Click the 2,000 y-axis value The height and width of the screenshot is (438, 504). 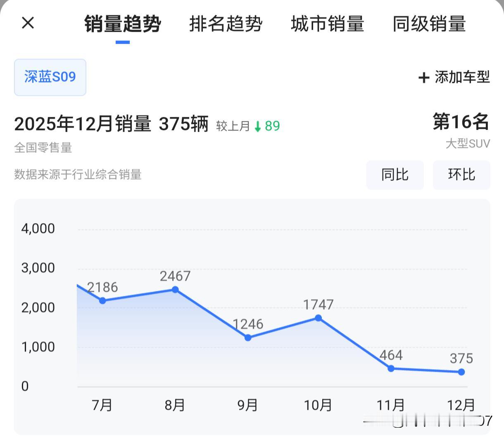38,307
